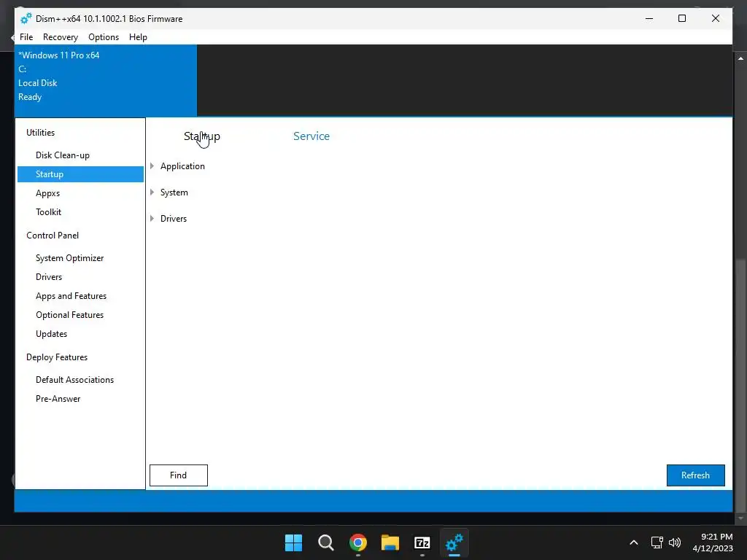Select Startup in the Utilities sidebar

(x=80, y=174)
